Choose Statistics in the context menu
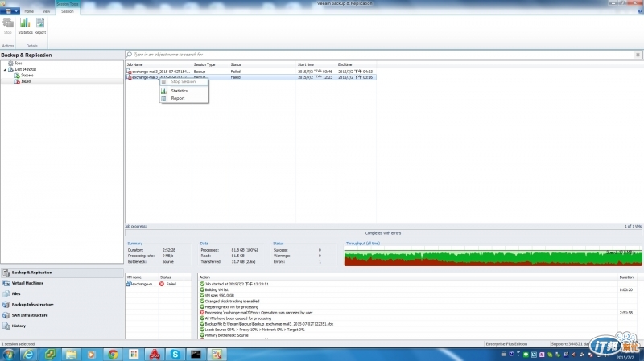Image resolution: width=644 pixels, height=361 pixels. pyautogui.click(x=184, y=91)
